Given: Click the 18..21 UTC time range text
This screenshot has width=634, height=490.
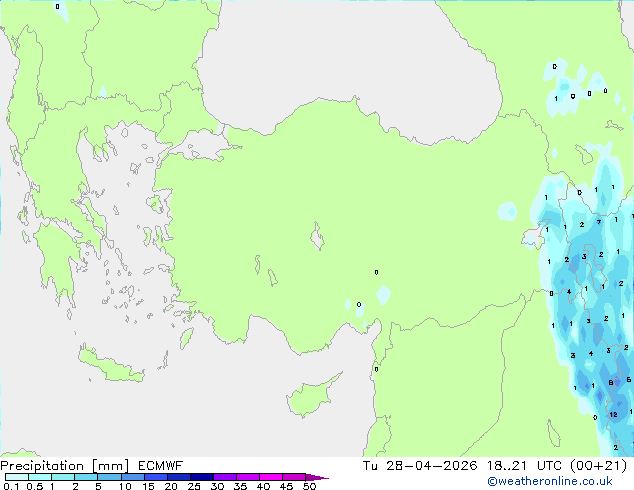Looking at the screenshot, I should click(524, 466).
